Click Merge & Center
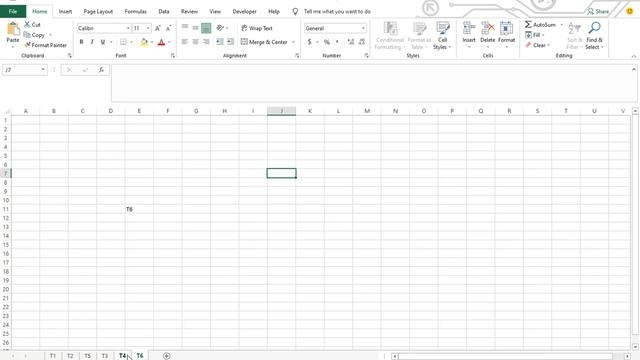Image resolution: width=640 pixels, height=360 pixels. tap(264, 42)
